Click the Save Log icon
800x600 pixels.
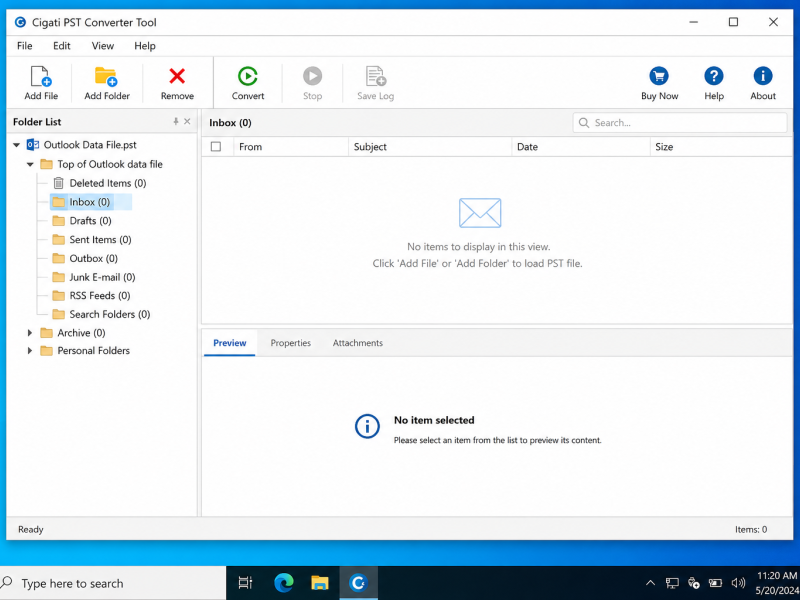tap(376, 77)
